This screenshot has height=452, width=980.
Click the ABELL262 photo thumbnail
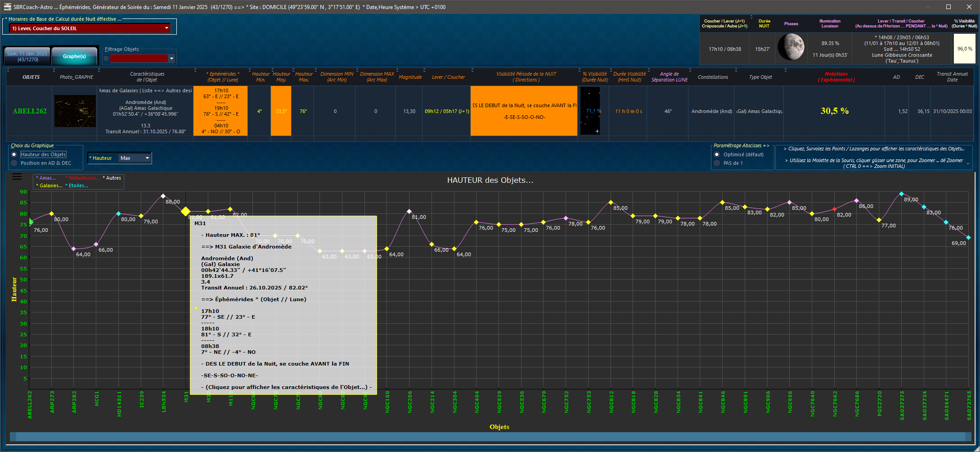(75, 111)
